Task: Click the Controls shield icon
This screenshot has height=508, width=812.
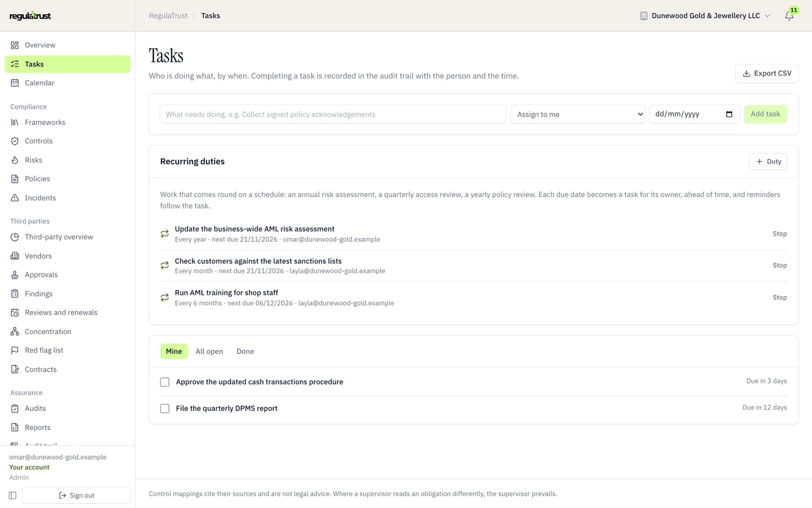Action: (x=15, y=141)
